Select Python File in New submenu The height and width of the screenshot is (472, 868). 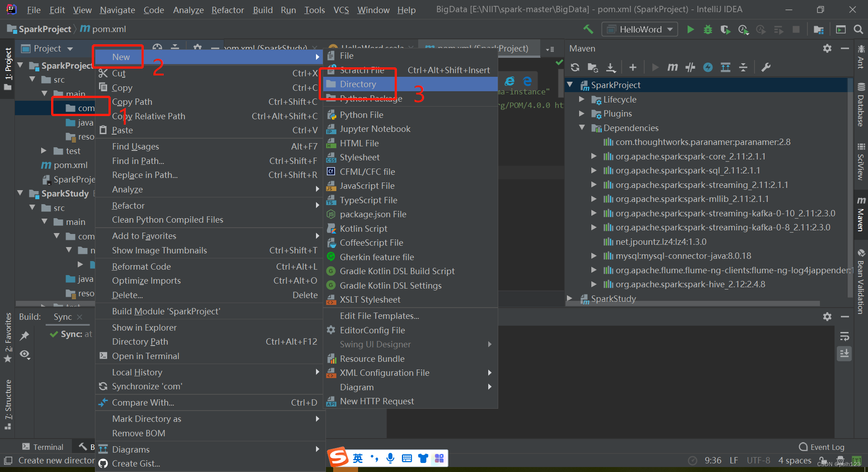coord(410,115)
